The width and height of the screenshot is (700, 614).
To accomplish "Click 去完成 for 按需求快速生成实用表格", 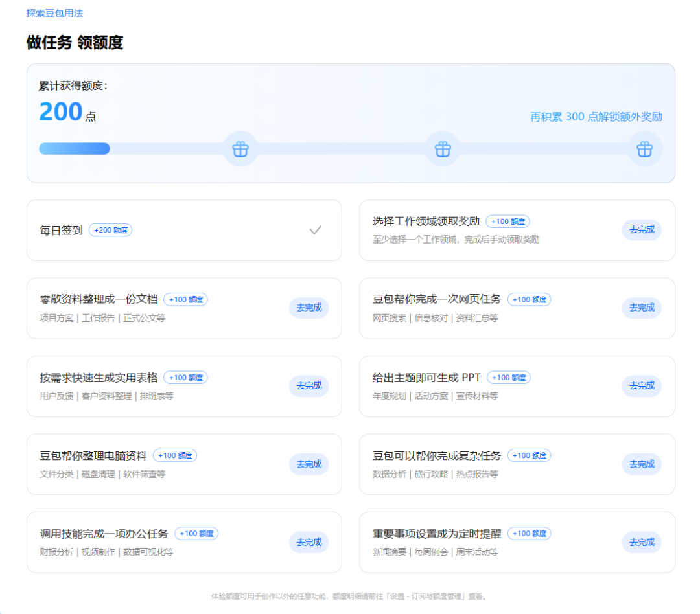I will point(309,386).
